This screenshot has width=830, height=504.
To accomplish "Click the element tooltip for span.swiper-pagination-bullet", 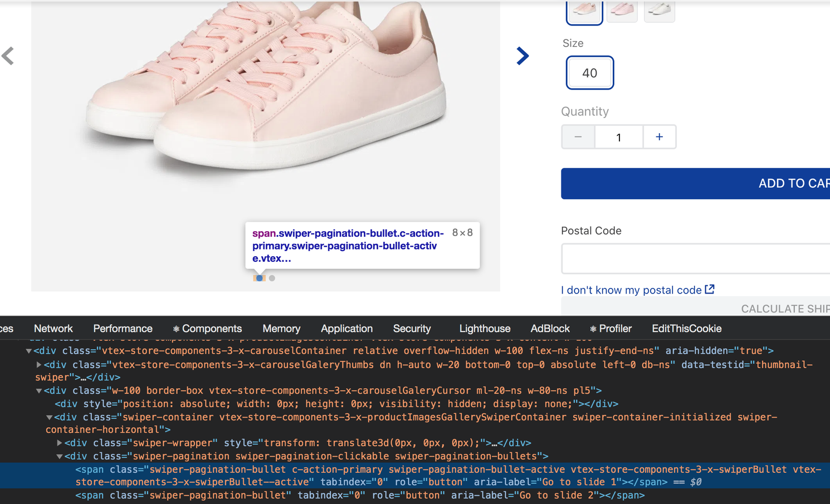I will point(362,246).
